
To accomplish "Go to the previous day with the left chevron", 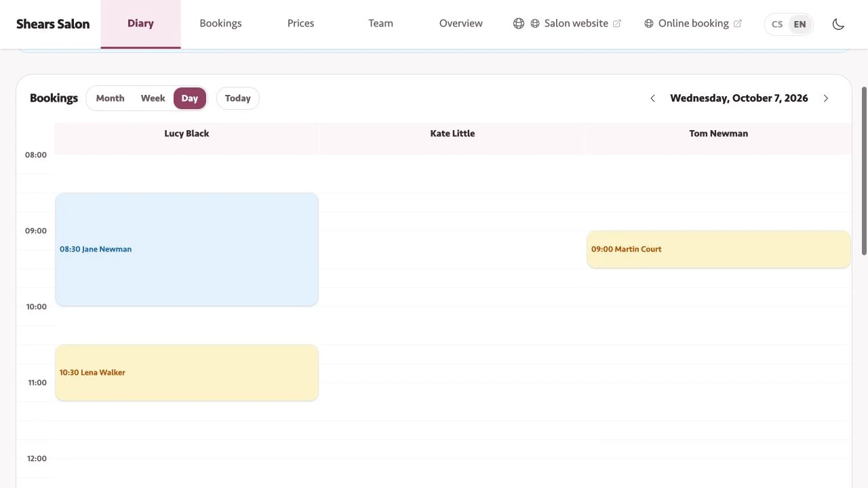I will pos(652,98).
